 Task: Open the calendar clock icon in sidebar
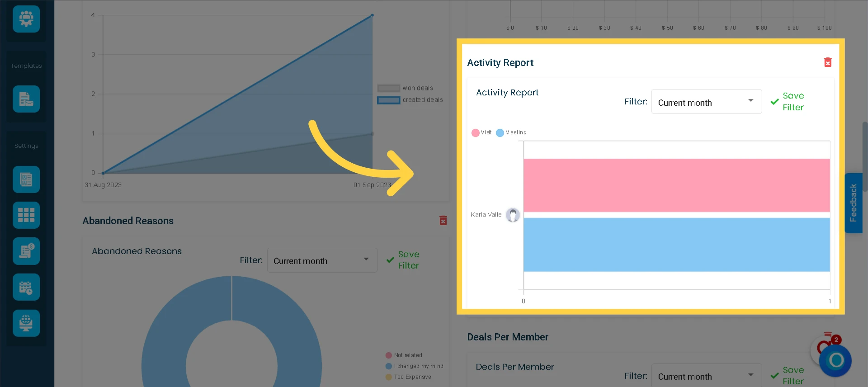[x=26, y=287]
